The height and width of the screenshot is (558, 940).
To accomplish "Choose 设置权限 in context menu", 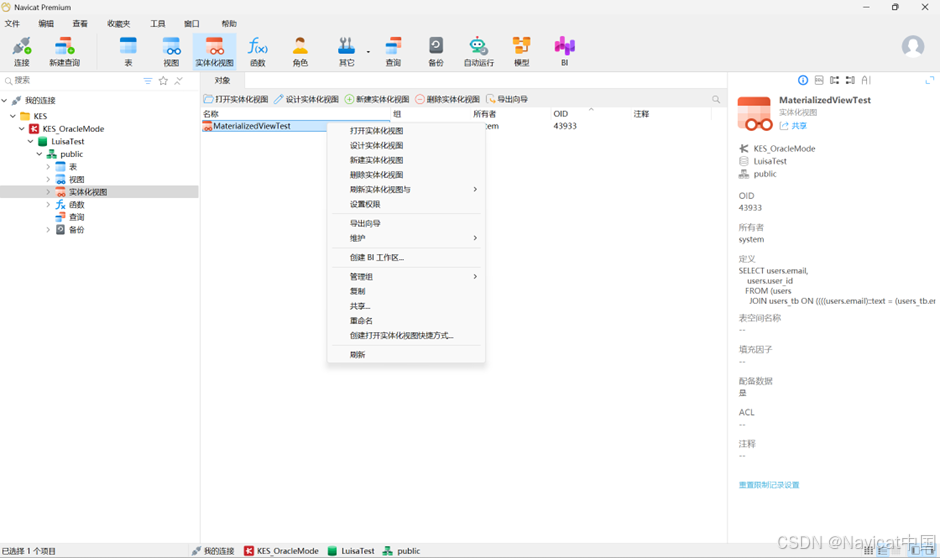I will [x=406, y=204].
